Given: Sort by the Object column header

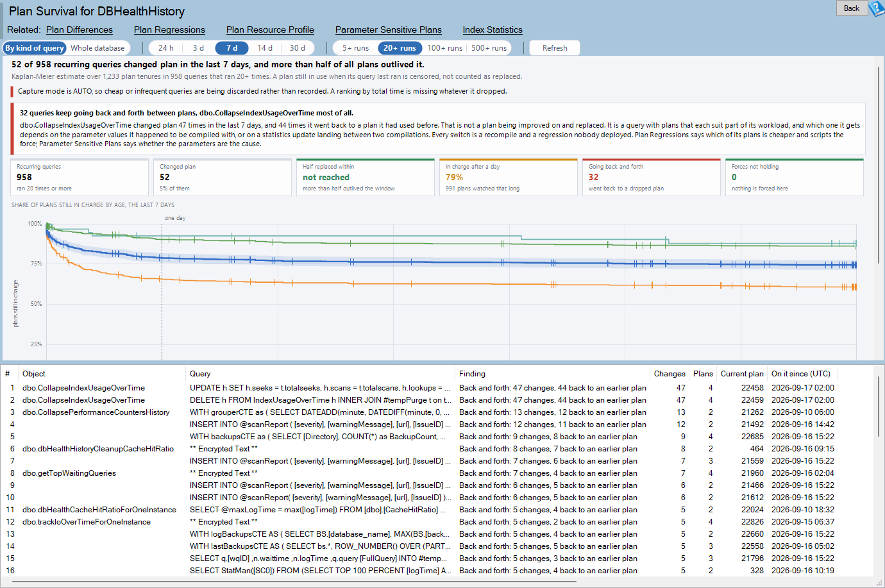Looking at the screenshot, I should coord(101,374).
